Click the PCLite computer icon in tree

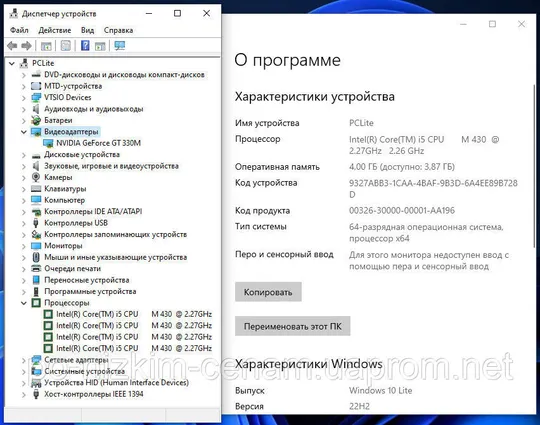pos(24,63)
